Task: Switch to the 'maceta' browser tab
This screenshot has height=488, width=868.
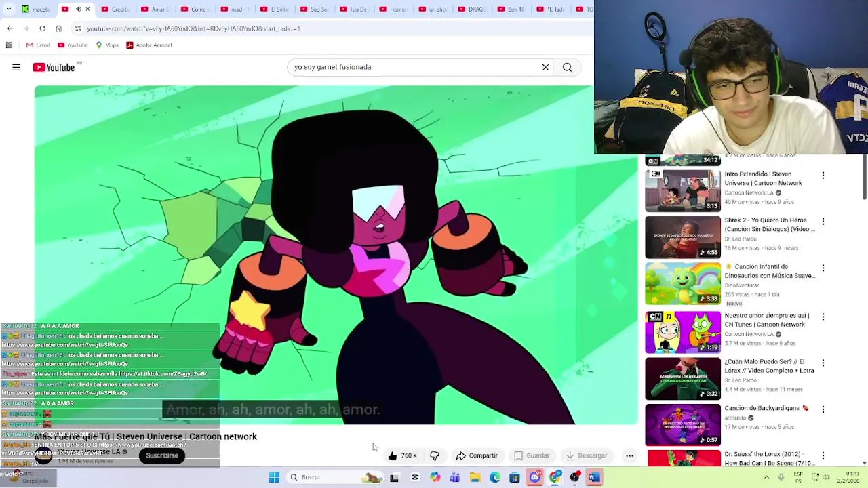Action: pos(36,9)
